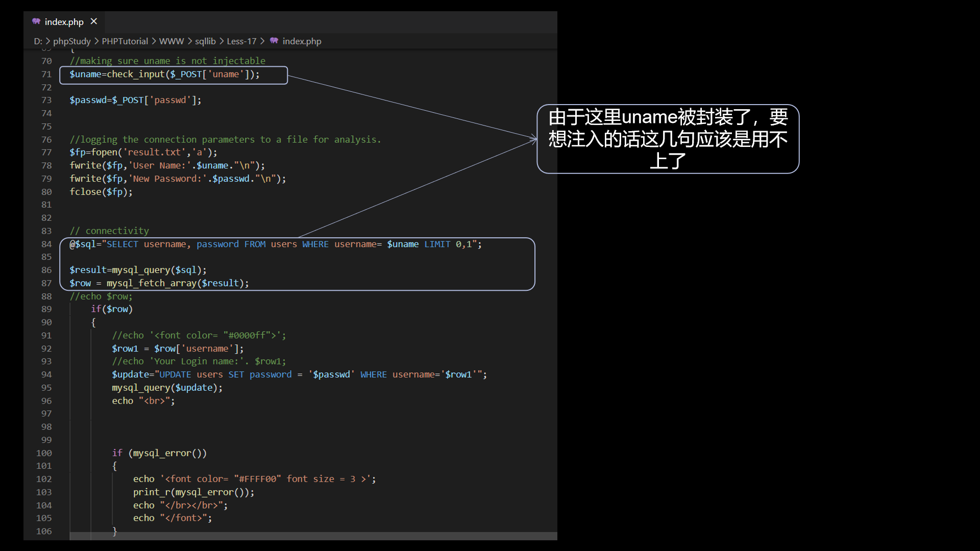Close the index.php editor tab
This screenshot has width=980, height=551.
(x=93, y=21)
